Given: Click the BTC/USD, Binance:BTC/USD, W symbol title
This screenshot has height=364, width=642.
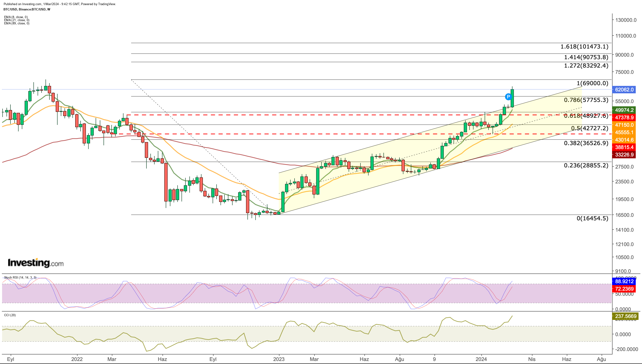Looking at the screenshot, I should click(x=27, y=10).
